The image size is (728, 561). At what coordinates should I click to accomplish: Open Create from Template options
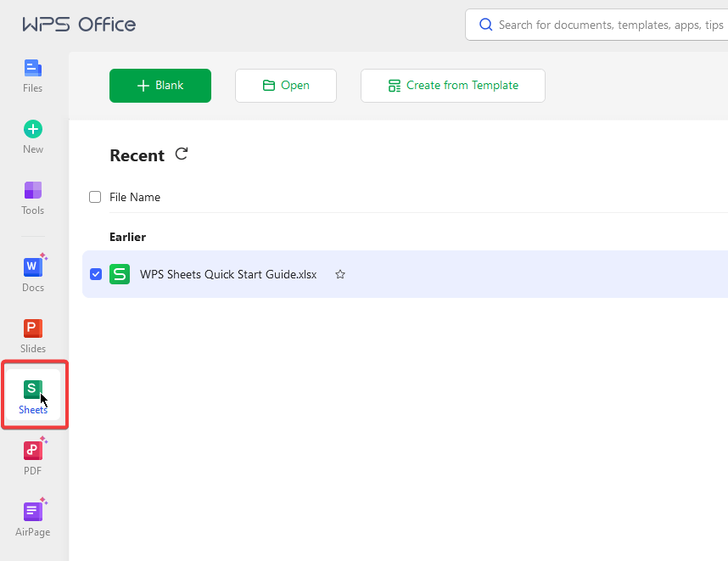tap(452, 85)
